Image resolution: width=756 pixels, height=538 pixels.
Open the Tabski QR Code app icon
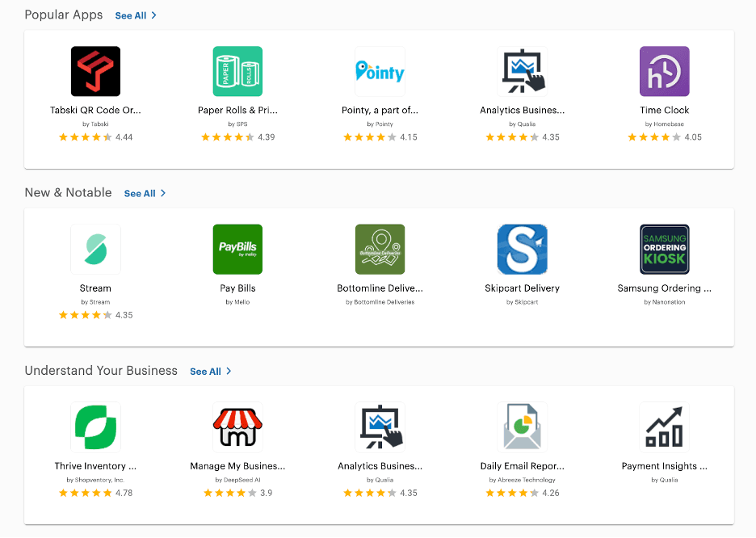pyautogui.click(x=95, y=71)
